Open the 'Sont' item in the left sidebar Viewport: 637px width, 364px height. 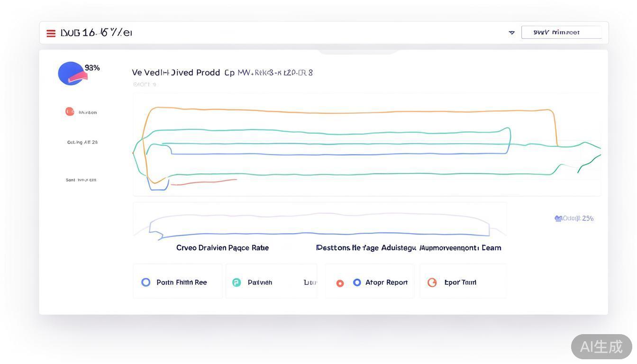click(x=81, y=180)
